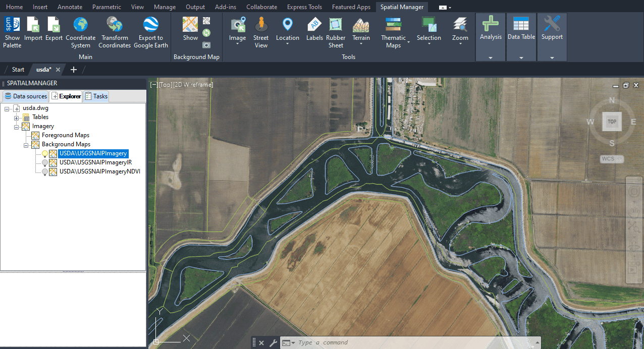644x349 pixels.
Task: Switch to the Express Tools ribbon tab
Action: click(304, 7)
